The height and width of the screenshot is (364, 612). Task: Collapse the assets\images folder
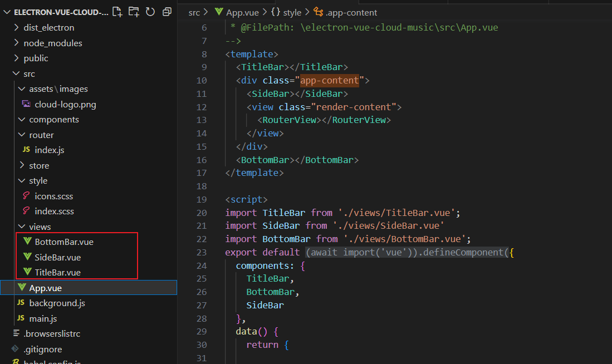22,88
